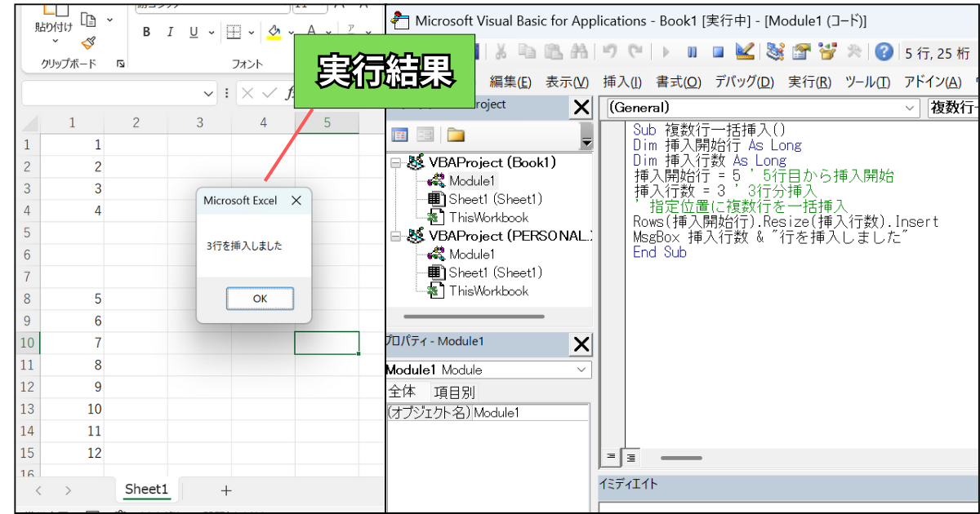Open the 複数行 procedure dropdown
This screenshot has height=514, width=980.
(x=954, y=108)
